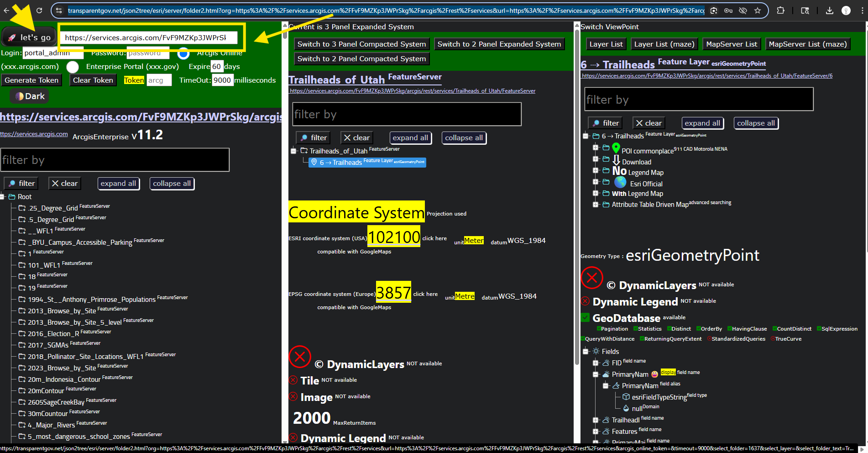The height and width of the screenshot is (453, 868).
Task: Click the HavingClause checkmark
Action: pyautogui.click(x=730, y=329)
